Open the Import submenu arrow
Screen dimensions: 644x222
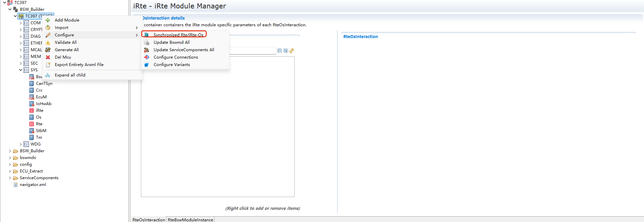pos(137,28)
